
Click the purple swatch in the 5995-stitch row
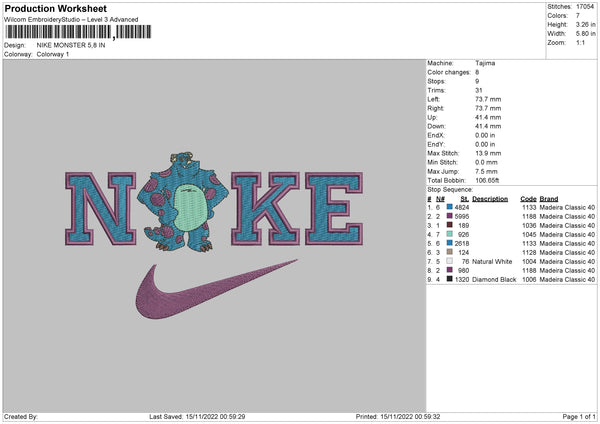coord(450,216)
